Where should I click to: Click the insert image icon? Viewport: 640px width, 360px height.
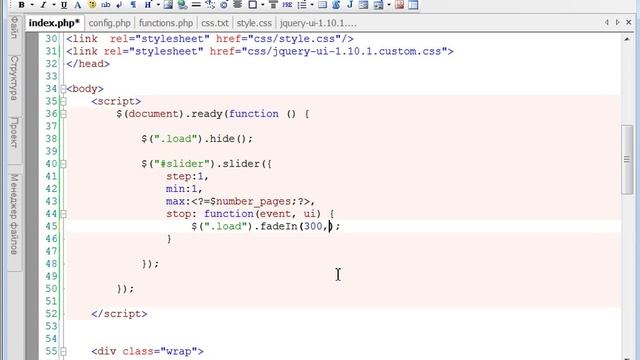(168, 5)
